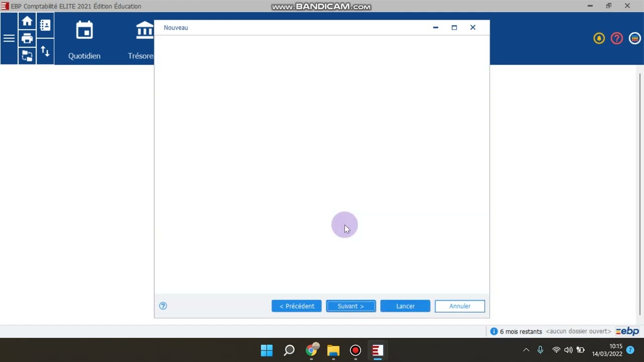This screenshot has width=644, height=362.
Task: Click '6 mois restants' status text
Action: point(521,332)
